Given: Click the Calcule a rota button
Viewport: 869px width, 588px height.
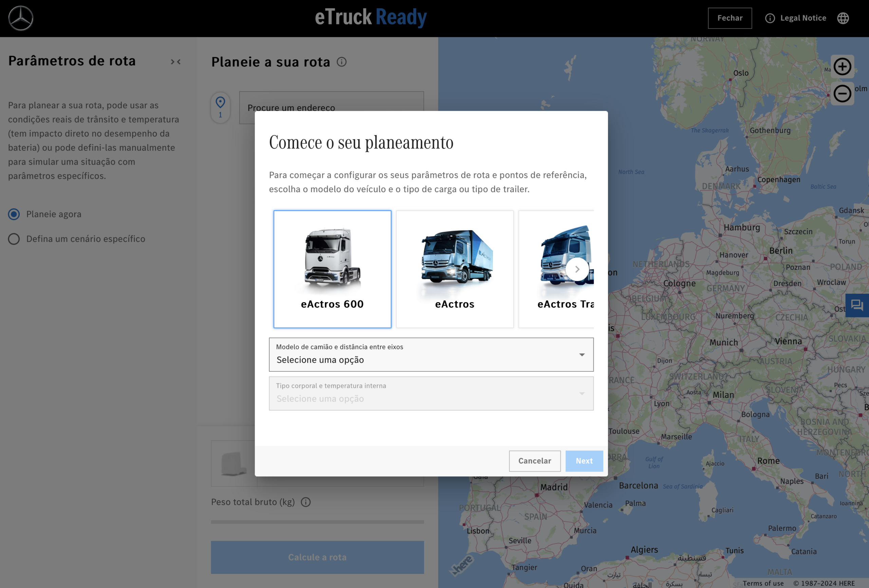Looking at the screenshot, I should point(317,557).
